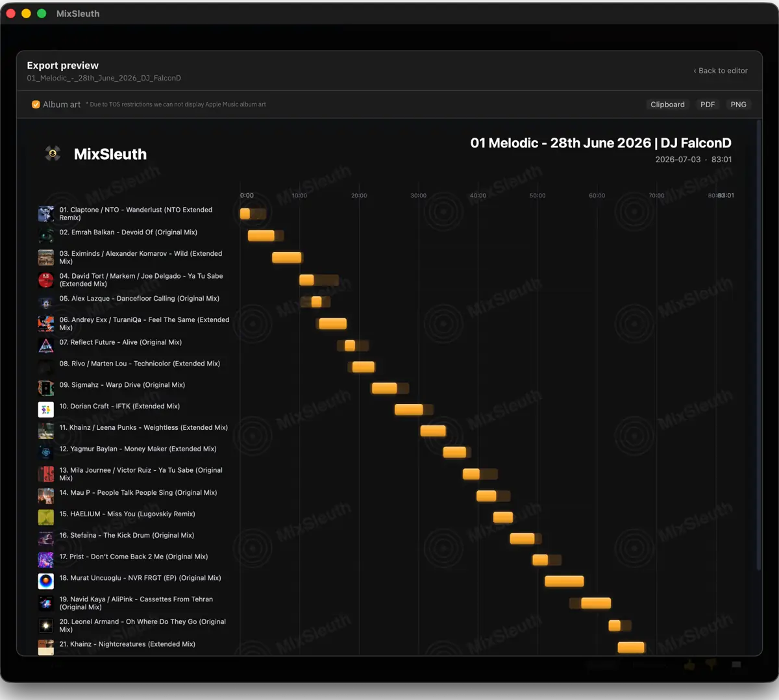Viewport: 779px width, 700px height.
Task: Click album art for Emrah Balkan Devoid Of
Action: click(45, 235)
